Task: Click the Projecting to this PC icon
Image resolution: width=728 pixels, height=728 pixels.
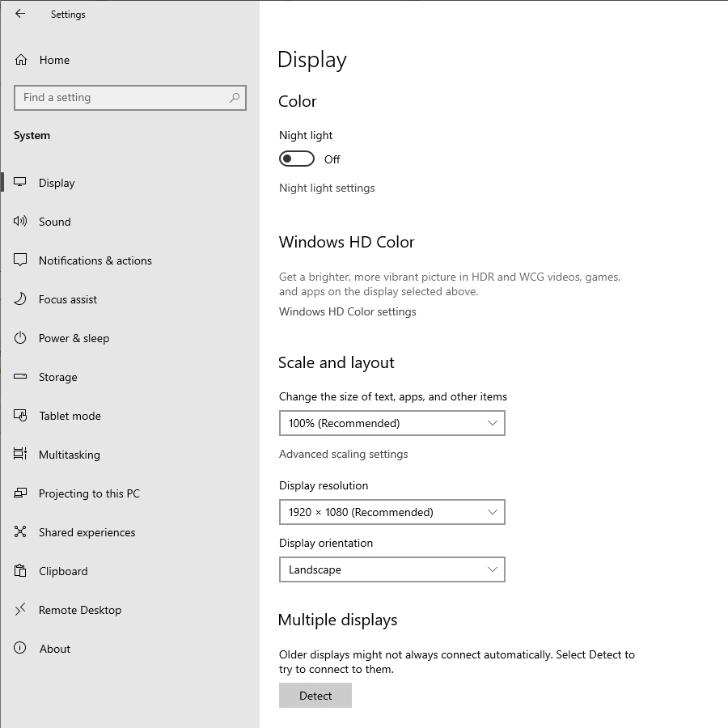Action: click(x=20, y=493)
